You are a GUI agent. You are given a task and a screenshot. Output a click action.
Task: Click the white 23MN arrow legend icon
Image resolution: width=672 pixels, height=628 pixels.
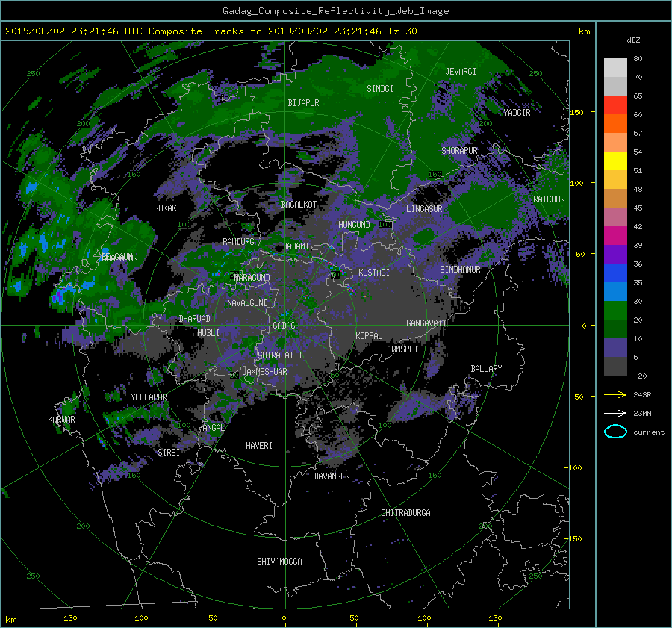tap(615, 413)
